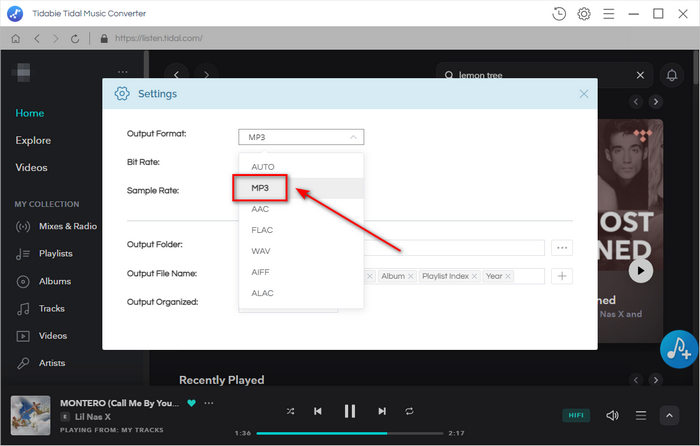
Task: Pause the current track
Action: click(350, 411)
